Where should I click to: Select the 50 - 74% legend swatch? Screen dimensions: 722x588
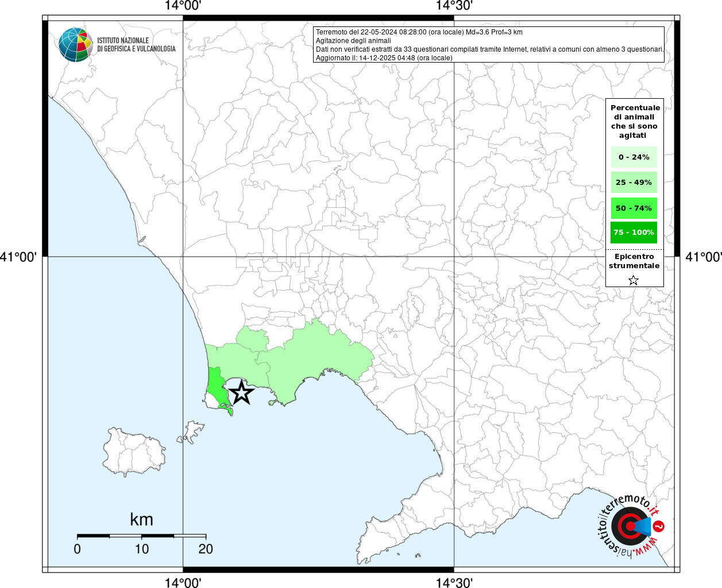(634, 208)
